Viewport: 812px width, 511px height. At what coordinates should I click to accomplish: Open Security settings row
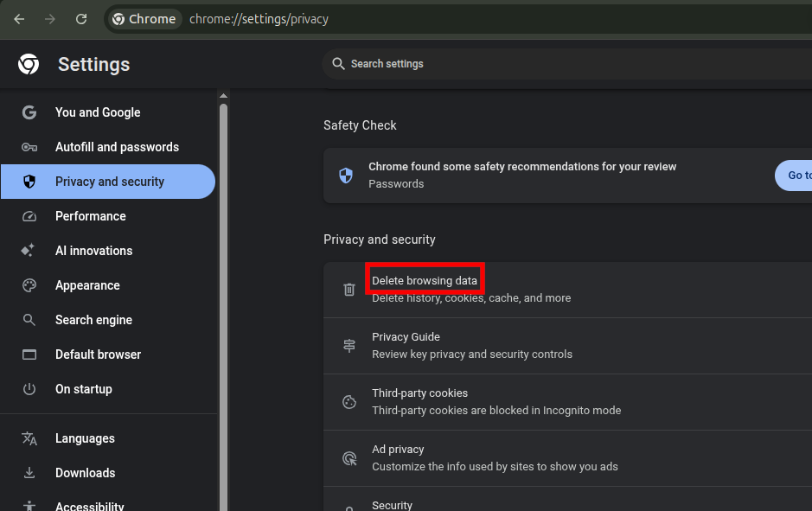[x=567, y=499]
